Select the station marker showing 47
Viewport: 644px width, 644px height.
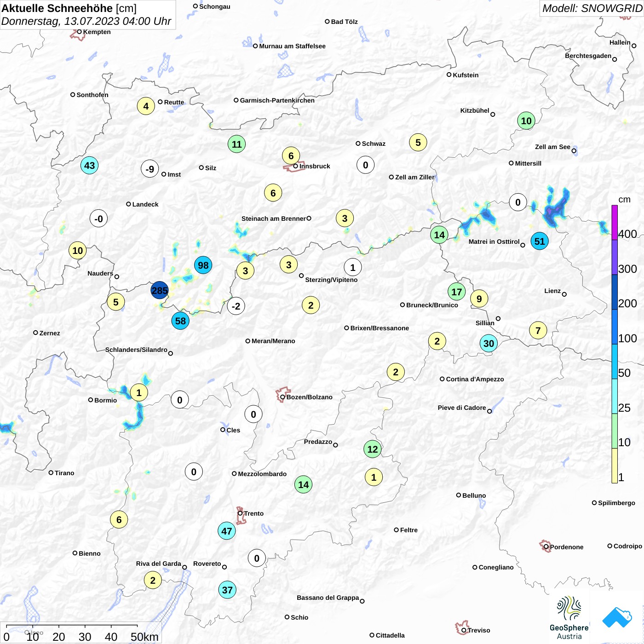(x=227, y=531)
